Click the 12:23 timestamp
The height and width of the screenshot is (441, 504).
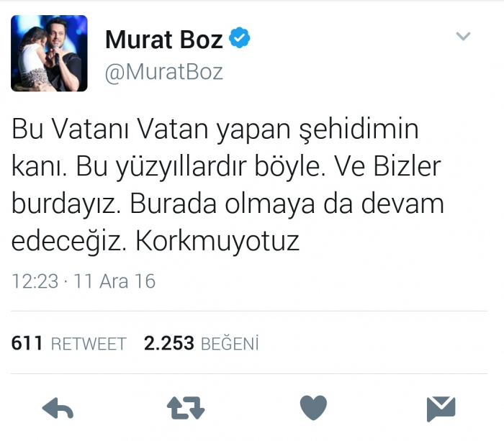click(35, 281)
